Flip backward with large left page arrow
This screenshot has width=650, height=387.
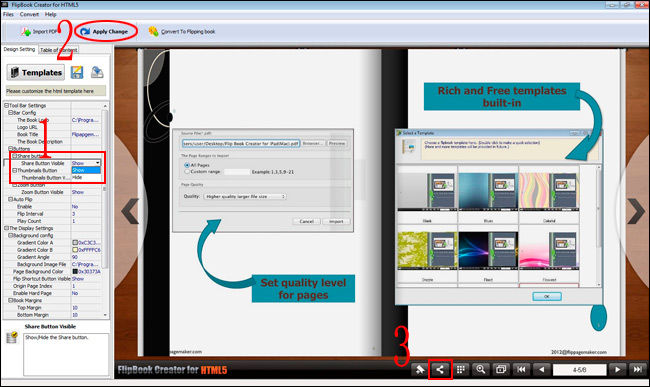pyautogui.click(x=130, y=211)
